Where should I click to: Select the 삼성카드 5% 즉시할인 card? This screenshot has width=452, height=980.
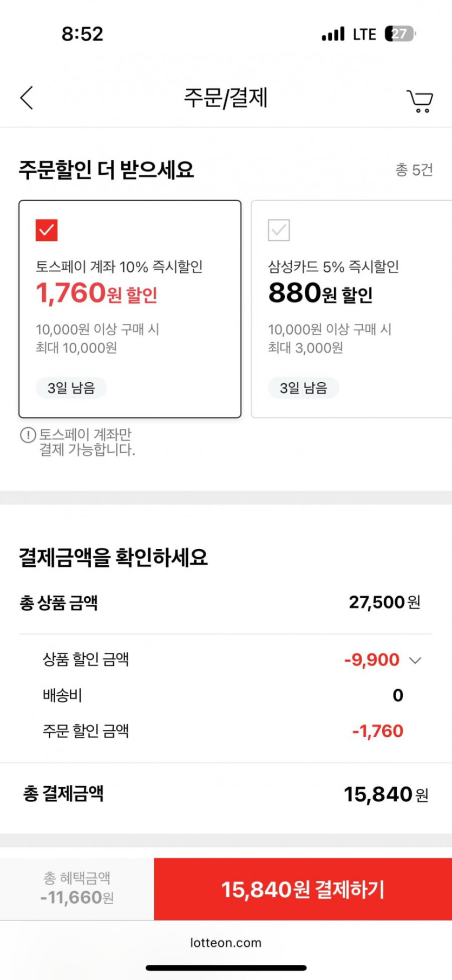click(x=352, y=309)
